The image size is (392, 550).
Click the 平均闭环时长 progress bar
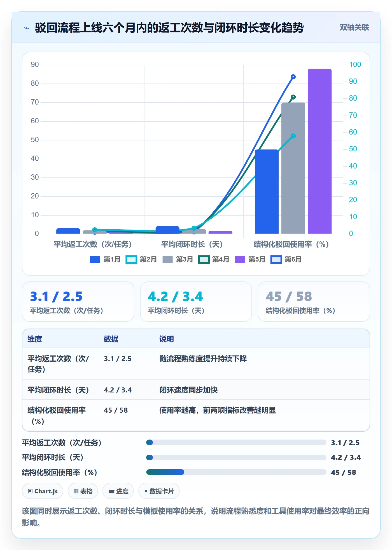coord(236,457)
